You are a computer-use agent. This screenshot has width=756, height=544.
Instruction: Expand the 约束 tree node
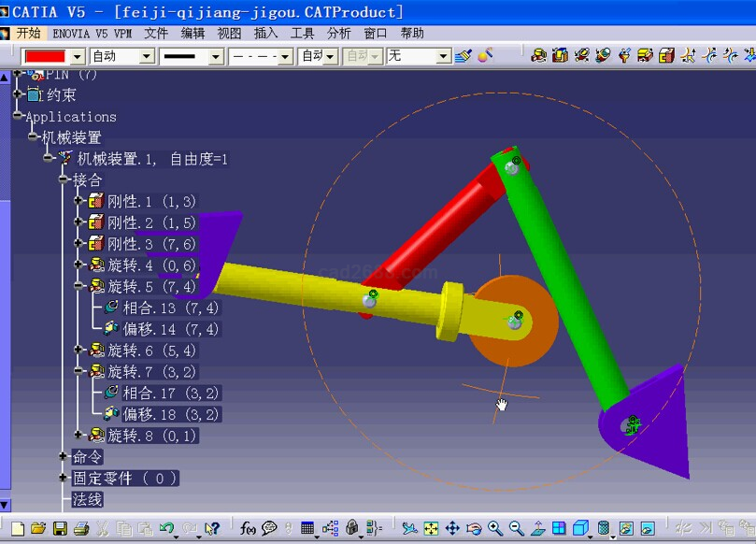18,94
